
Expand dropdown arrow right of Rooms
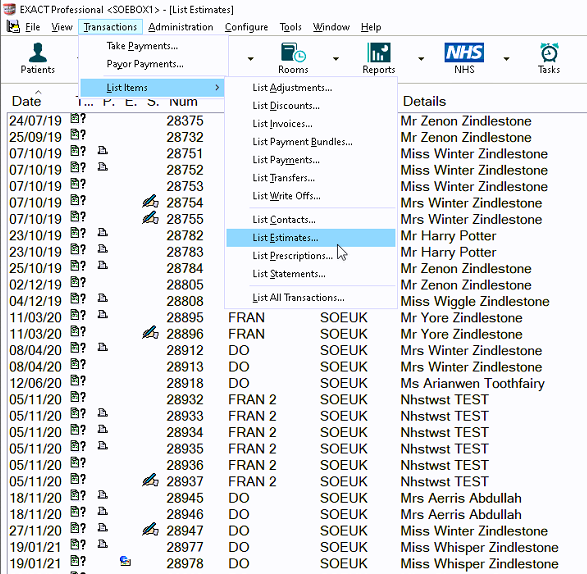tap(336, 59)
